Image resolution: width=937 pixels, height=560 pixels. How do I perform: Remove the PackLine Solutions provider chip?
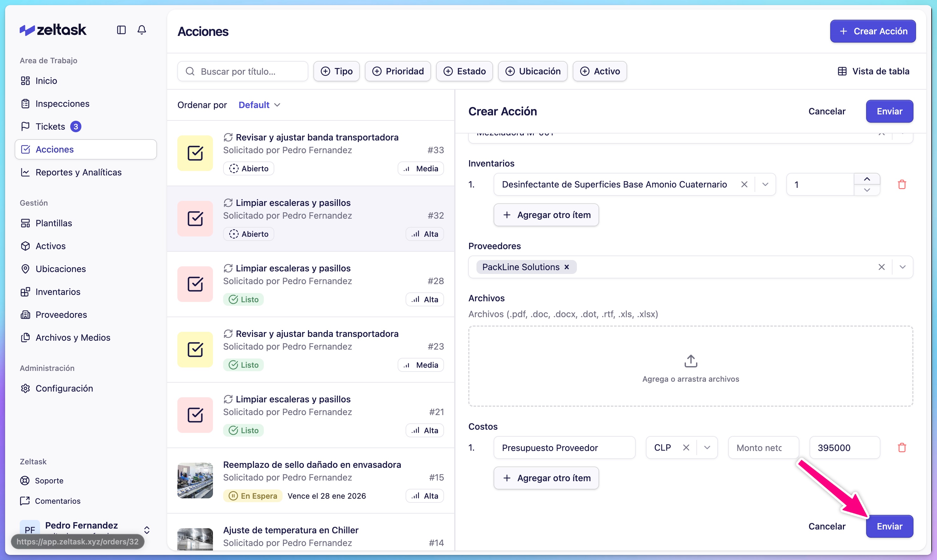(567, 267)
